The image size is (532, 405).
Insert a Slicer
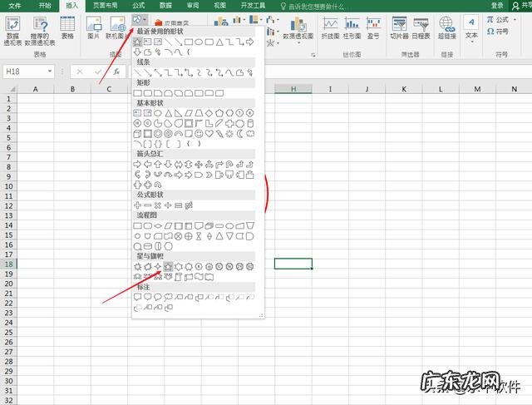[399, 27]
